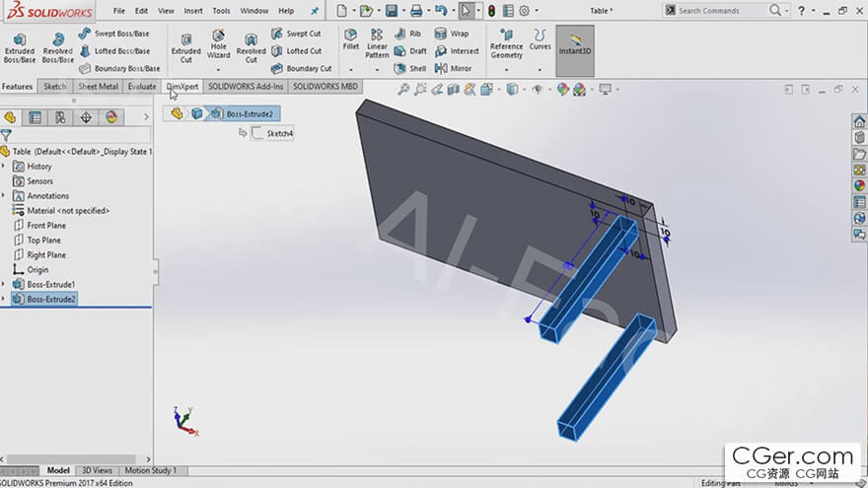Open the Hole Wizard tool

tap(218, 44)
